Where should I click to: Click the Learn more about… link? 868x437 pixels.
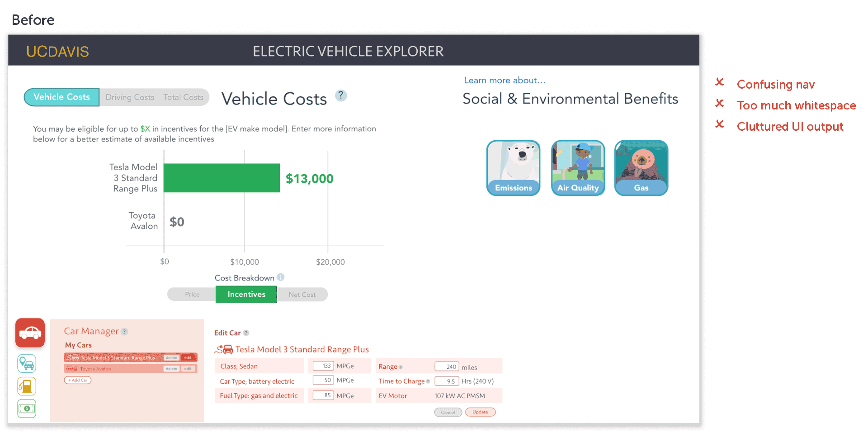tap(505, 80)
